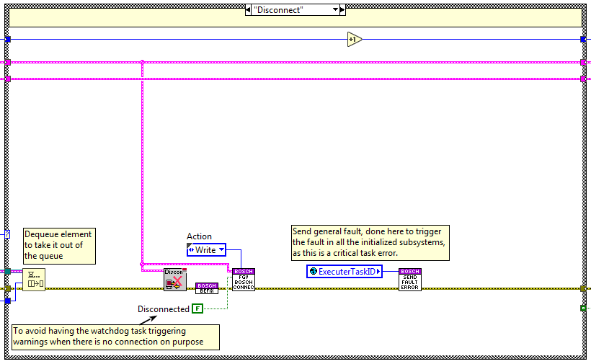Select the Disconnect subVI icon
Image resolution: width=591 pixels, height=364 pixels.
click(175, 279)
